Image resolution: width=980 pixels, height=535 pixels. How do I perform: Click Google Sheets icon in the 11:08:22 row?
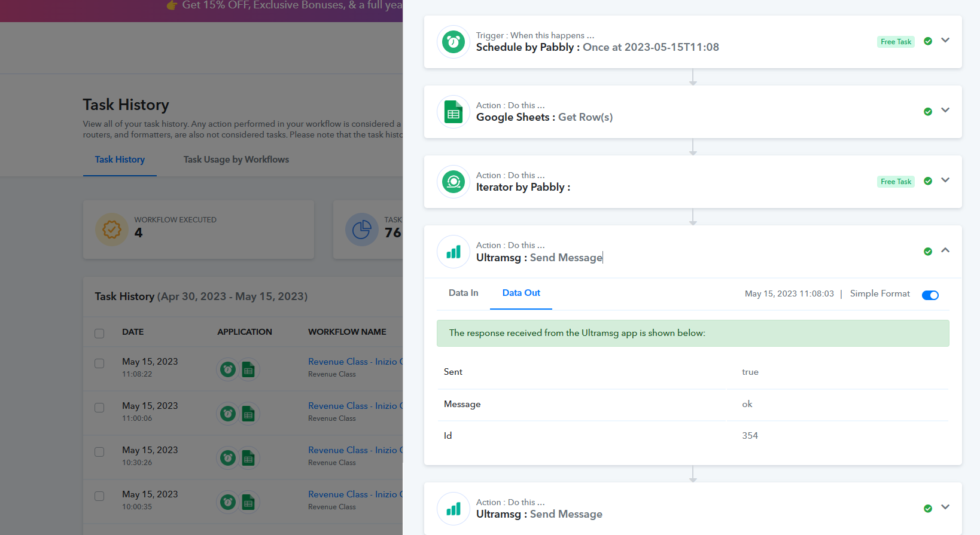tap(248, 370)
